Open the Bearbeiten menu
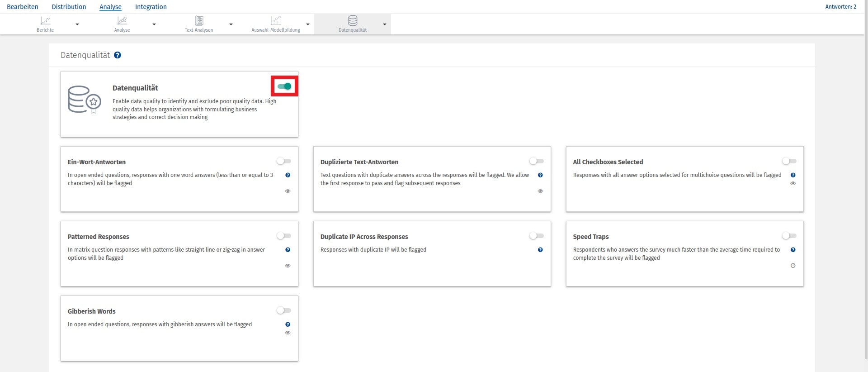The image size is (868, 372). point(23,7)
